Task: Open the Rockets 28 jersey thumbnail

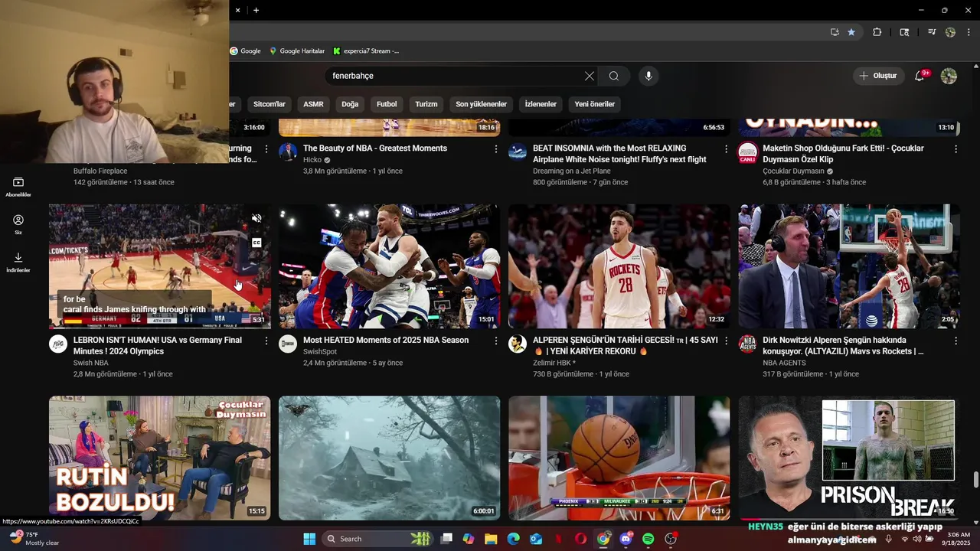Action: point(619,266)
